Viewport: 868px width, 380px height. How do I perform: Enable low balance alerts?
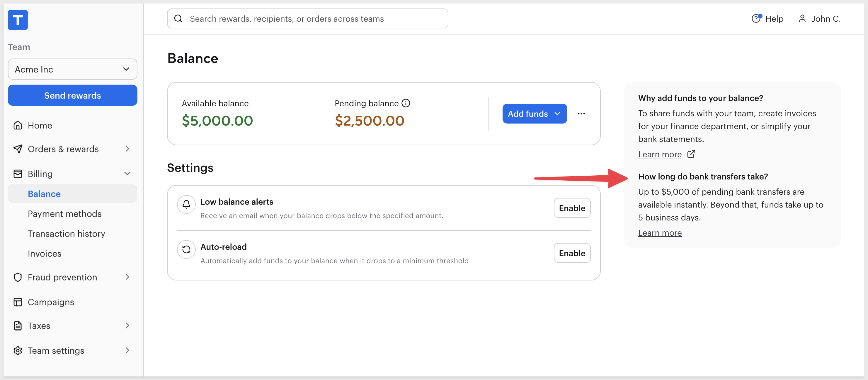coord(572,208)
